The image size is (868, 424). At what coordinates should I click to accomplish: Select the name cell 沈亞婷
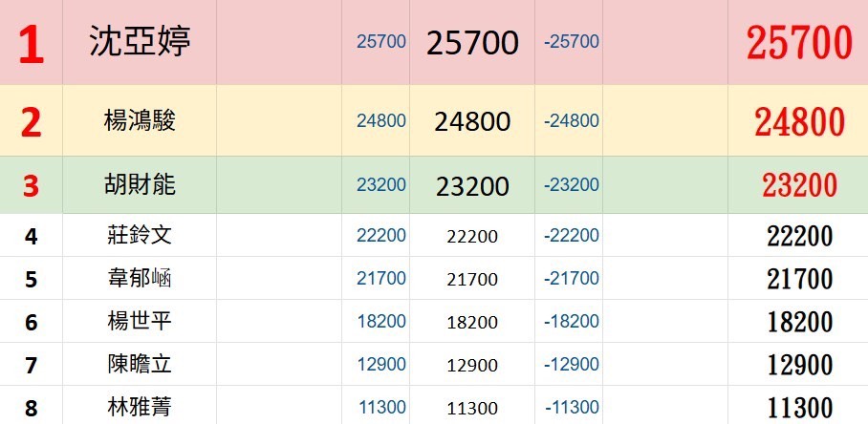pyautogui.click(x=140, y=43)
